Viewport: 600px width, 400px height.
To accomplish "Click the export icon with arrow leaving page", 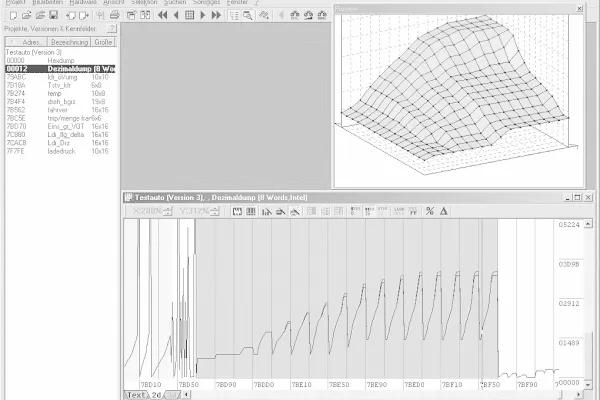I will pyautogui.click(x=84, y=15).
